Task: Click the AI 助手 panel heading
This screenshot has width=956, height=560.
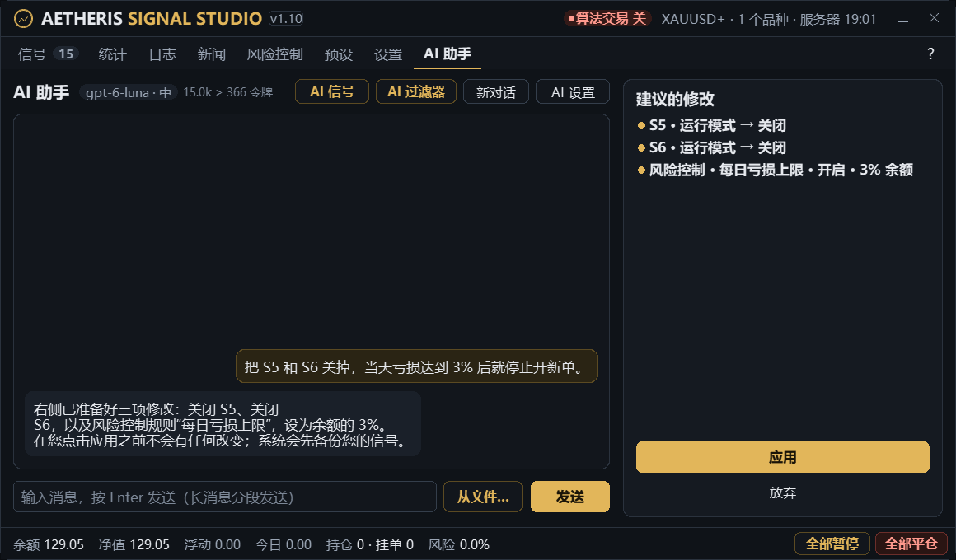Action: (41, 92)
